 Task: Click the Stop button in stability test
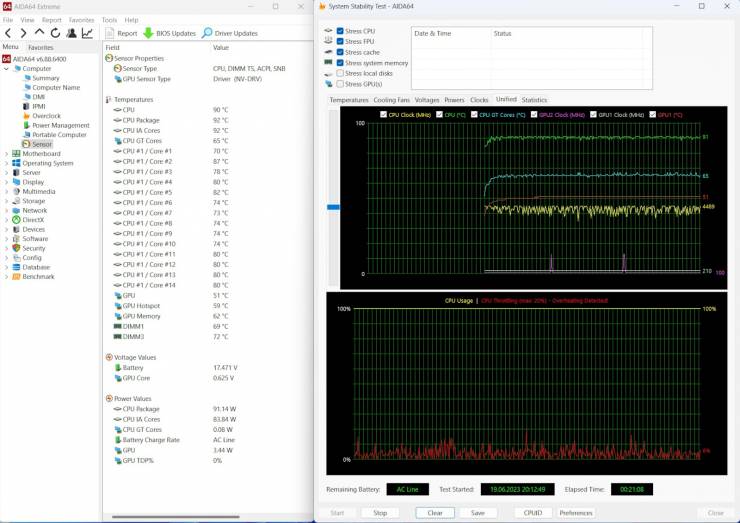click(380, 513)
